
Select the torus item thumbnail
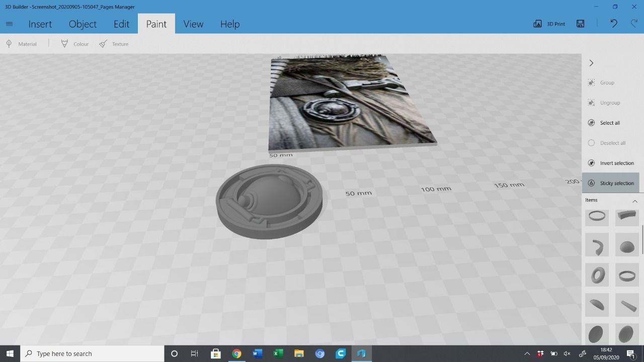tap(597, 275)
